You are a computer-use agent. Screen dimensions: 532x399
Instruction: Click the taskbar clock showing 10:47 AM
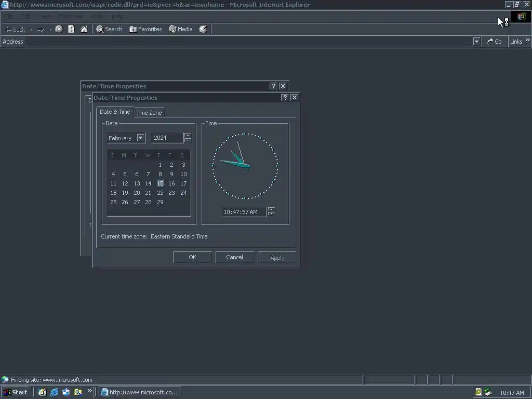(x=512, y=393)
